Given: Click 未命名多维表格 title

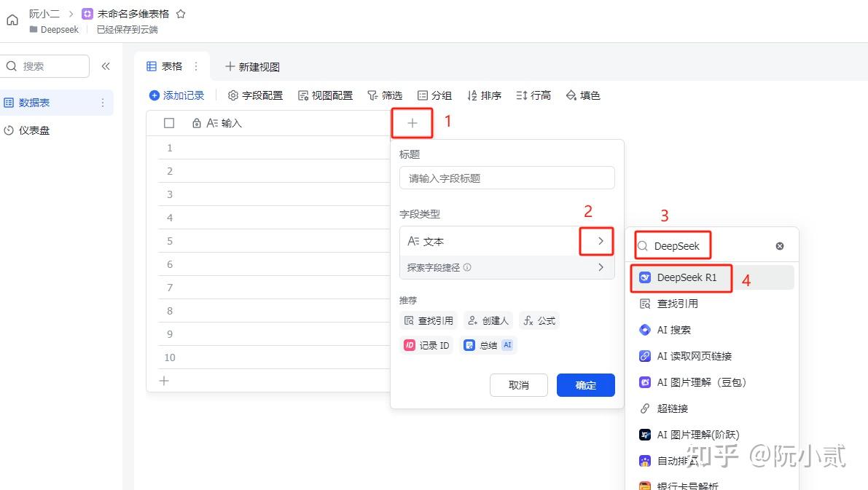Looking at the screenshot, I should (x=133, y=14).
